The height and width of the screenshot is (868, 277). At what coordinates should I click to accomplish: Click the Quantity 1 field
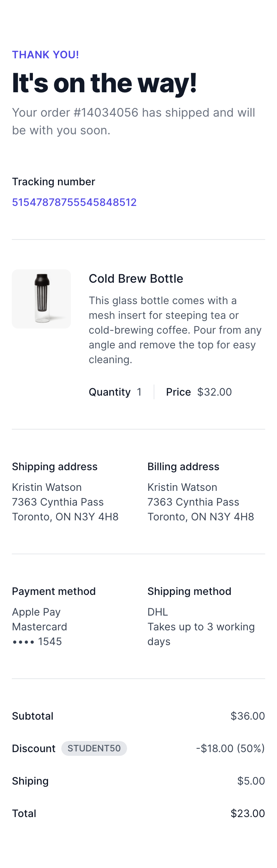point(115,392)
